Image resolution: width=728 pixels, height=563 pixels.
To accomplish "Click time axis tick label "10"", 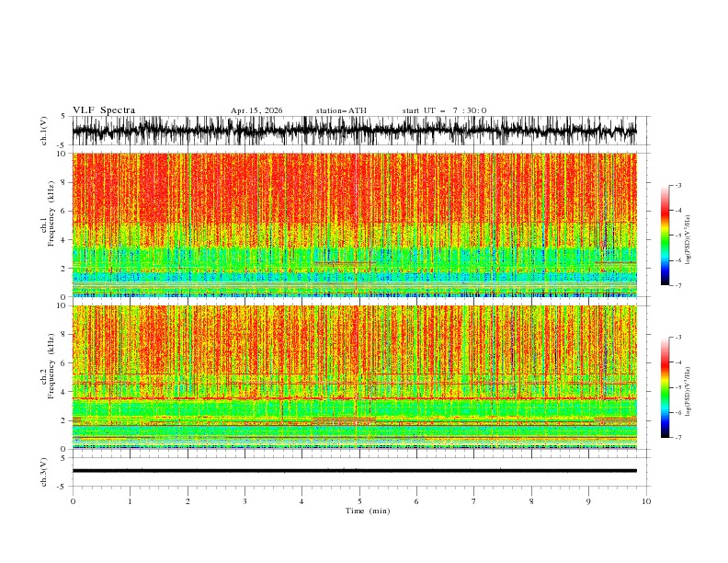I will (646, 501).
